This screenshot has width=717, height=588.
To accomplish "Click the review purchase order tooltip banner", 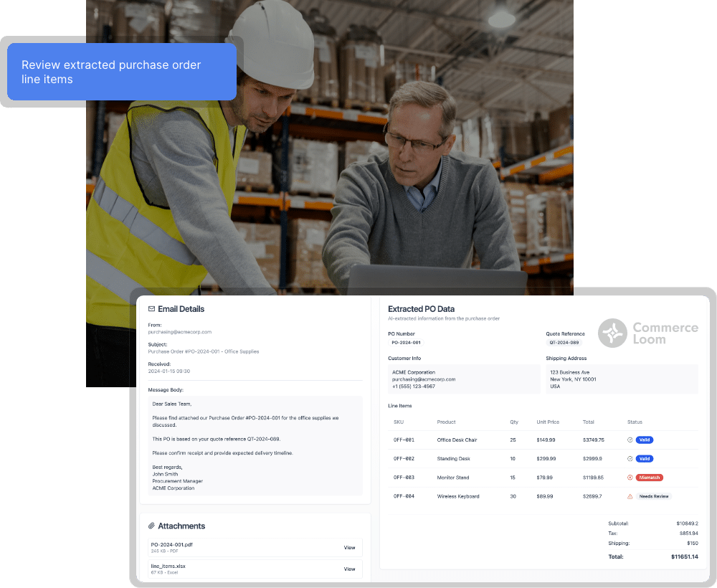I will pyautogui.click(x=120, y=72).
